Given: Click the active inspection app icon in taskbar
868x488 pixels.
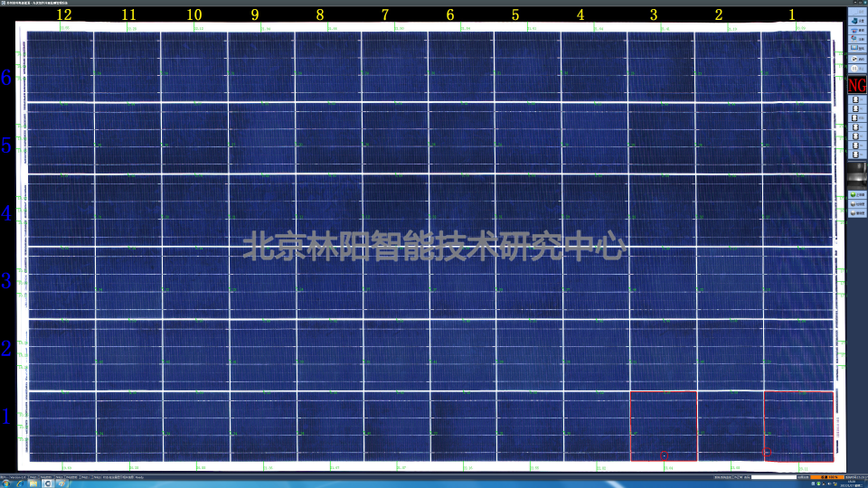Looking at the screenshot, I should tap(48, 483).
